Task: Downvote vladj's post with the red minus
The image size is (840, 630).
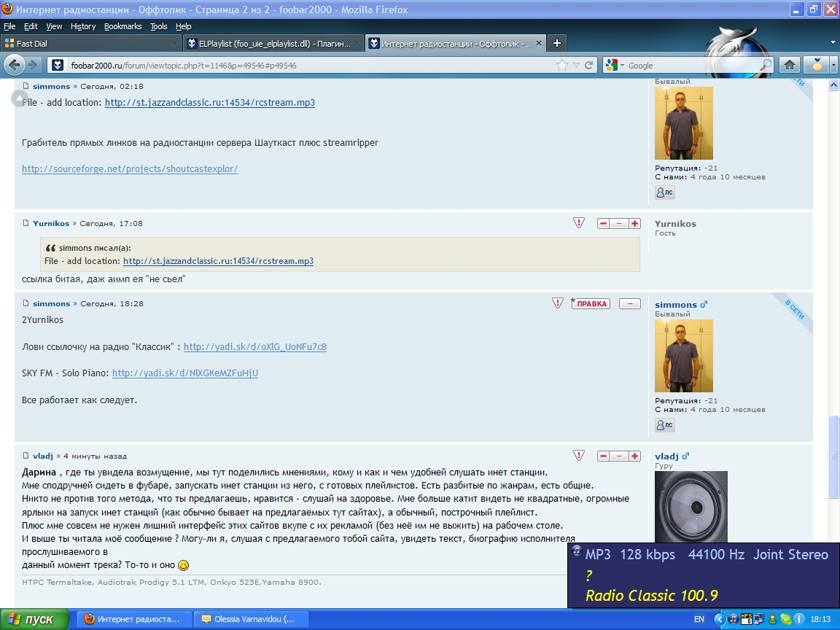Action: [603, 456]
